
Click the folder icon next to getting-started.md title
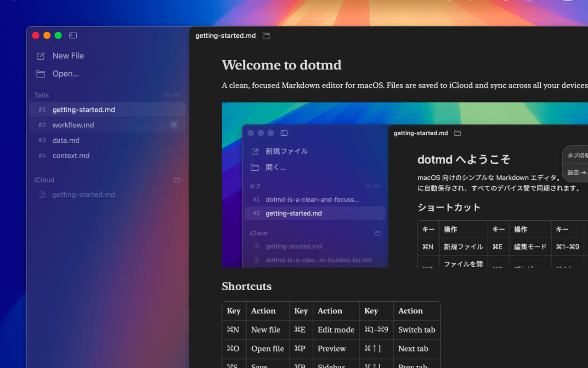(266, 35)
